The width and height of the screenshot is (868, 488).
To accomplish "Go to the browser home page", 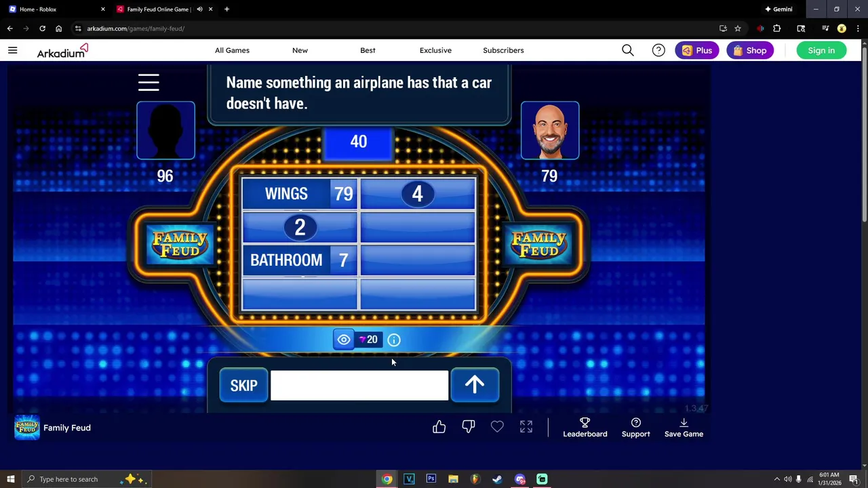I will [x=58, y=28].
